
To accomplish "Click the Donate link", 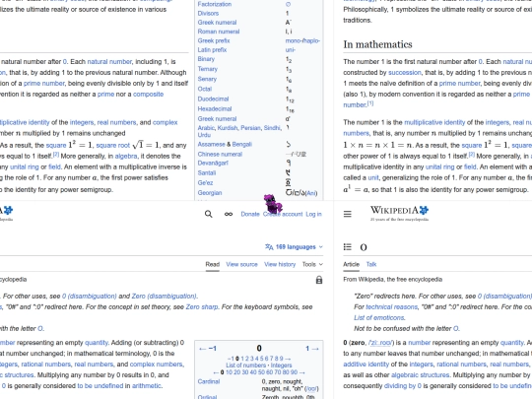I will pyautogui.click(x=250, y=214).
